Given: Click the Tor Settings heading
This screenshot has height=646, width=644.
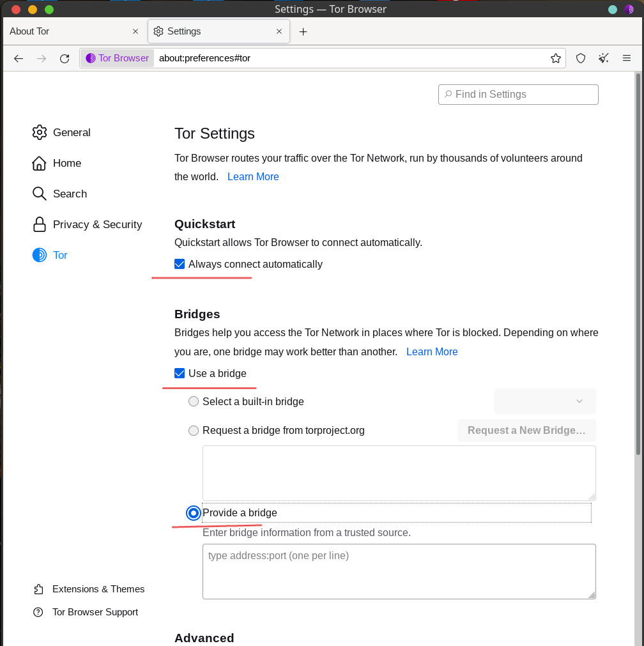Looking at the screenshot, I should 214,134.
